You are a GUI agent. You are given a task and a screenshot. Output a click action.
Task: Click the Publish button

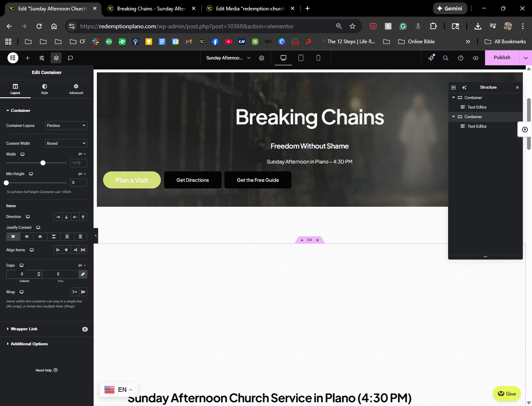point(502,58)
